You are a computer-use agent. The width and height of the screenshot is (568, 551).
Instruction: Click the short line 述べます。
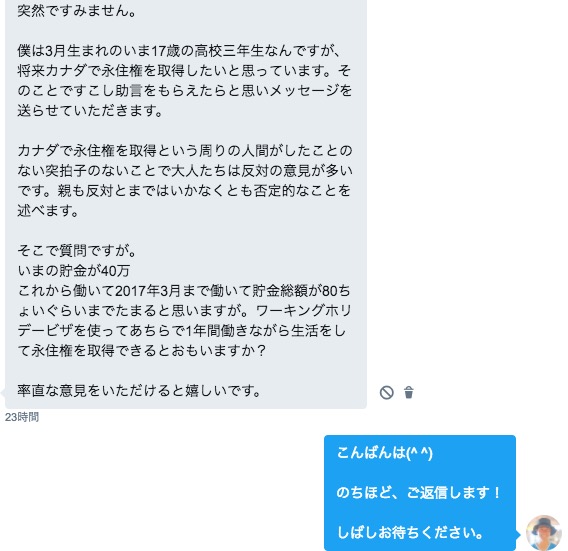48,210
